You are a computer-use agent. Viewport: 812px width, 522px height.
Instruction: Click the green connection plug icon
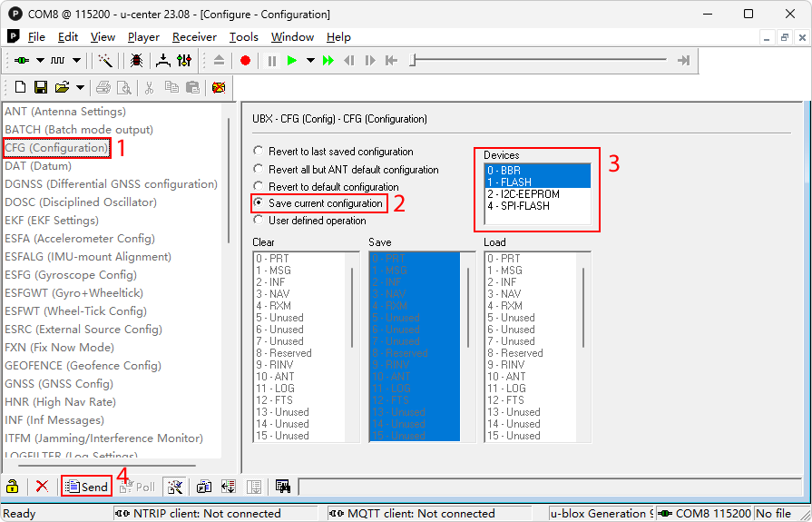click(22, 61)
